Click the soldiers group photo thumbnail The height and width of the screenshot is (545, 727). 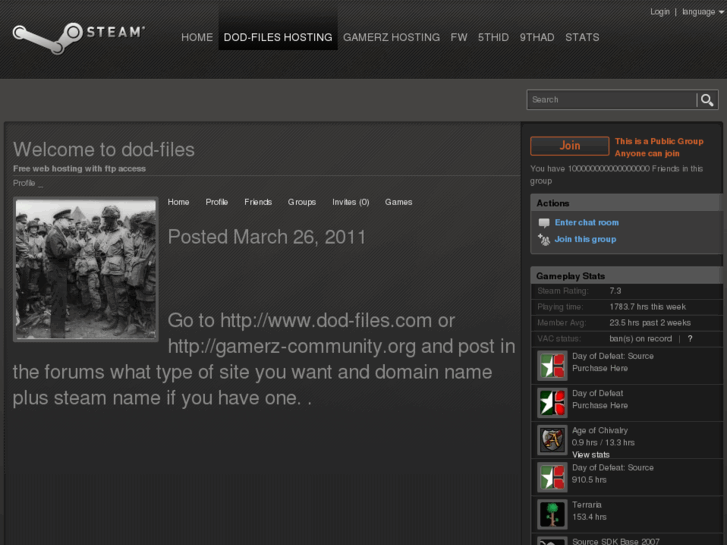(86, 269)
